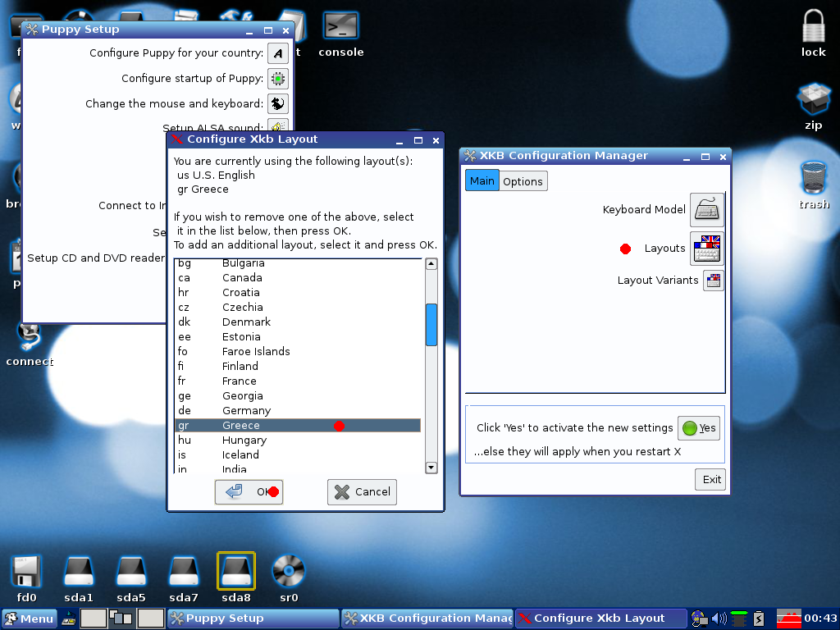Select Iceland in the layout list
Screen dimensions: 840x630
pos(298,454)
